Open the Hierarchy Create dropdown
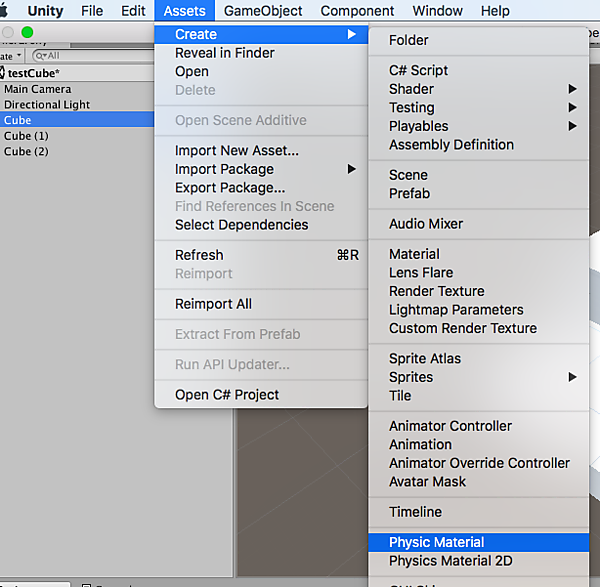 tap(11, 56)
